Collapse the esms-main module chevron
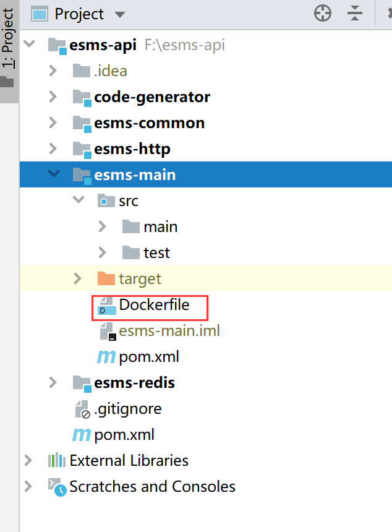Screen dimensions: 392x532 point(54,174)
